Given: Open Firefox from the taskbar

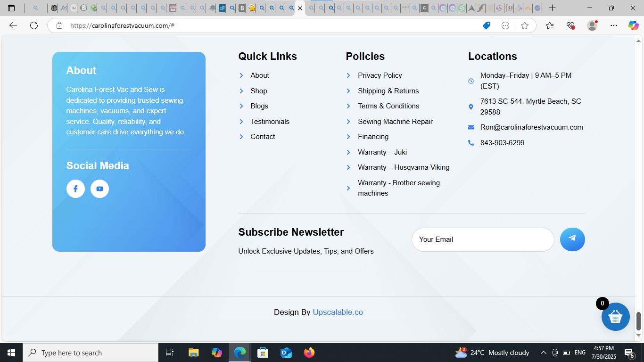Looking at the screenshot, I should click(309, 353).
